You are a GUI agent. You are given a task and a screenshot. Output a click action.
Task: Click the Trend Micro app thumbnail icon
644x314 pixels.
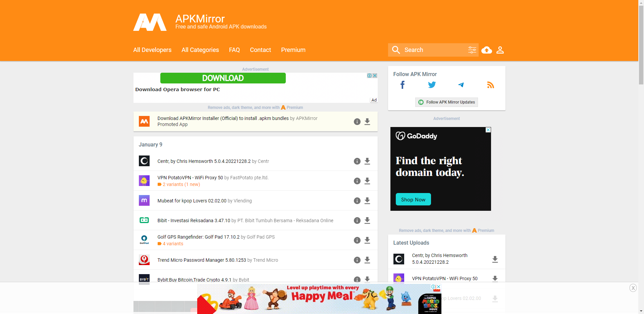pyautogui.click(x=144, y=260)
